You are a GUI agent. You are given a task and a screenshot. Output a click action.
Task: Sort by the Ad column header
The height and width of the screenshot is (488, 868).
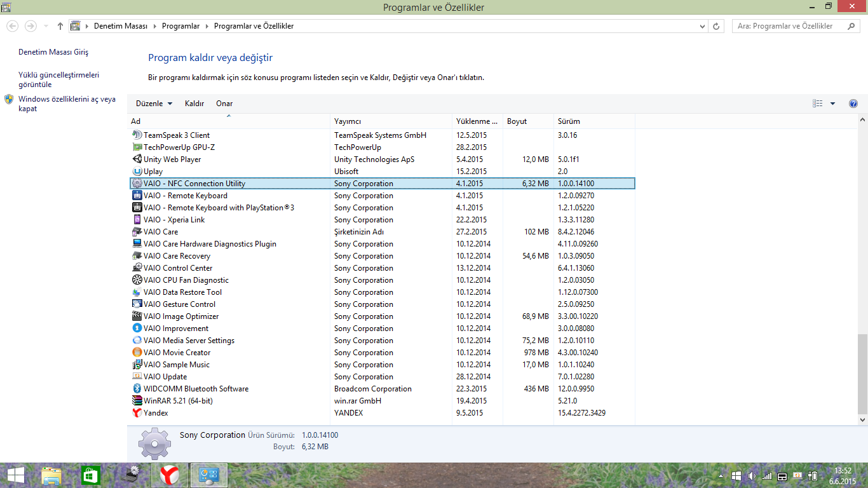[x=229, y=121]
